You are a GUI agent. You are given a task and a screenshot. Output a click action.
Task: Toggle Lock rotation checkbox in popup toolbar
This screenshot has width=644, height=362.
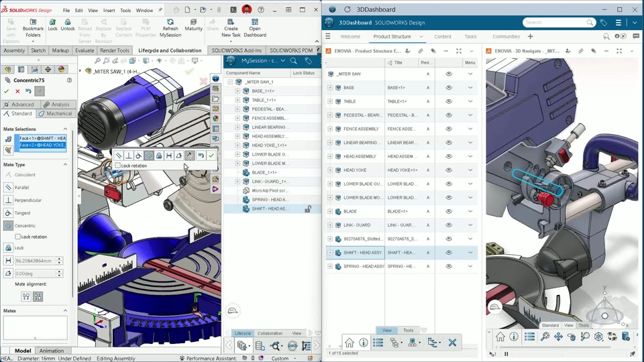click(x=118, y=166)
